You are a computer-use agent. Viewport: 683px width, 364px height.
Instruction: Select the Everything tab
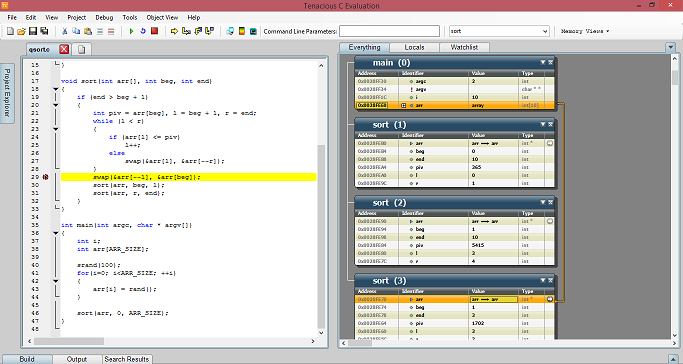tap(364, 47)
